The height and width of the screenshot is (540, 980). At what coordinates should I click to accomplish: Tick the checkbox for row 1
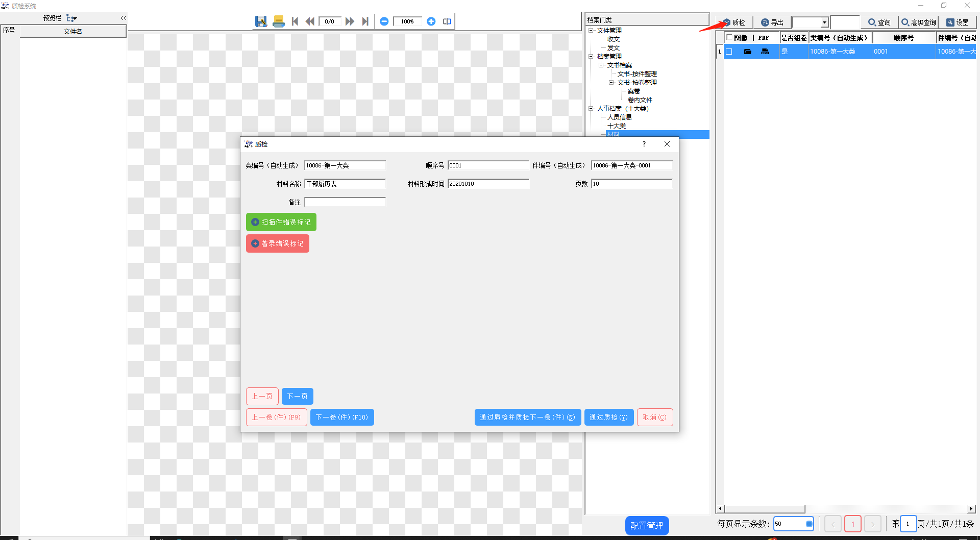pyautogui.click(x=729, y=52)
